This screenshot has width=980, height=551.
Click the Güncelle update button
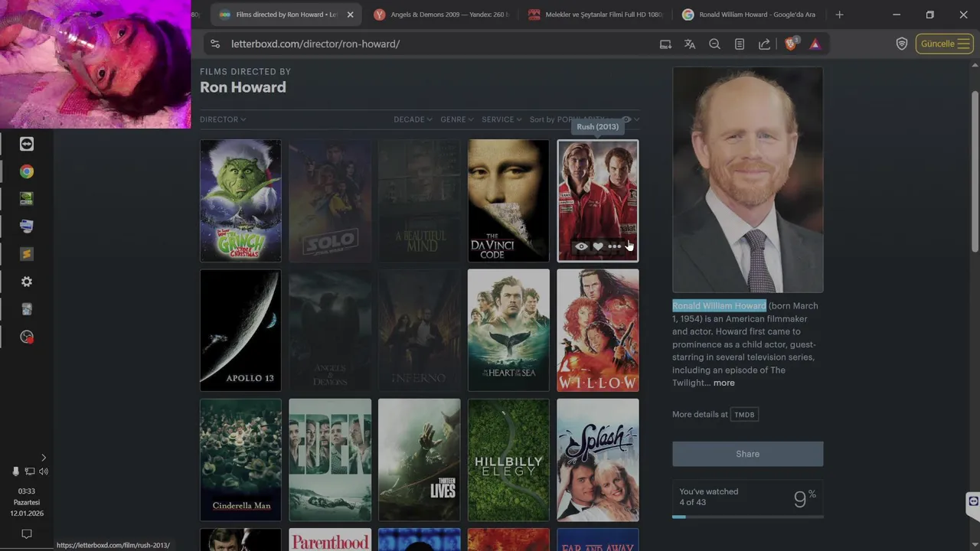(x=944, y=44)
